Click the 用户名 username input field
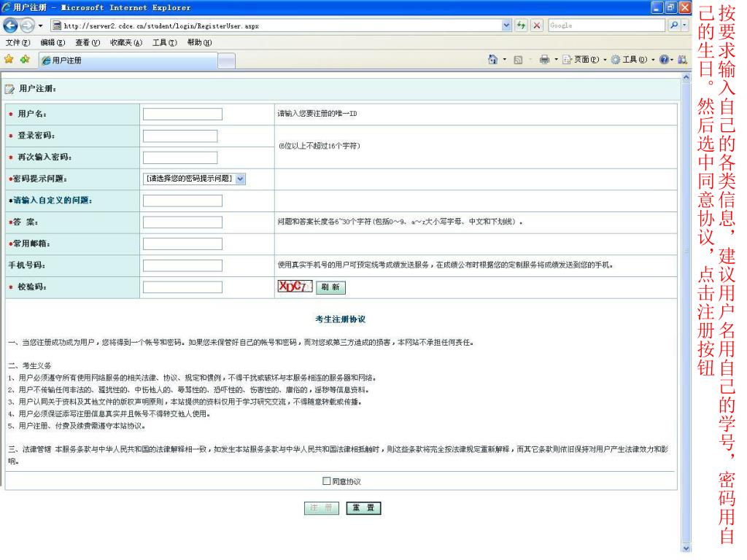Viewport: 747px width, 560px height. [182, 114]
